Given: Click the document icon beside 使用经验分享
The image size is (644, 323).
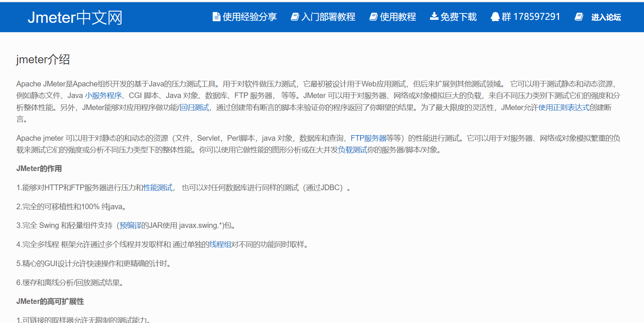Looking at the screenshot, I should click(x=216, y=17).
